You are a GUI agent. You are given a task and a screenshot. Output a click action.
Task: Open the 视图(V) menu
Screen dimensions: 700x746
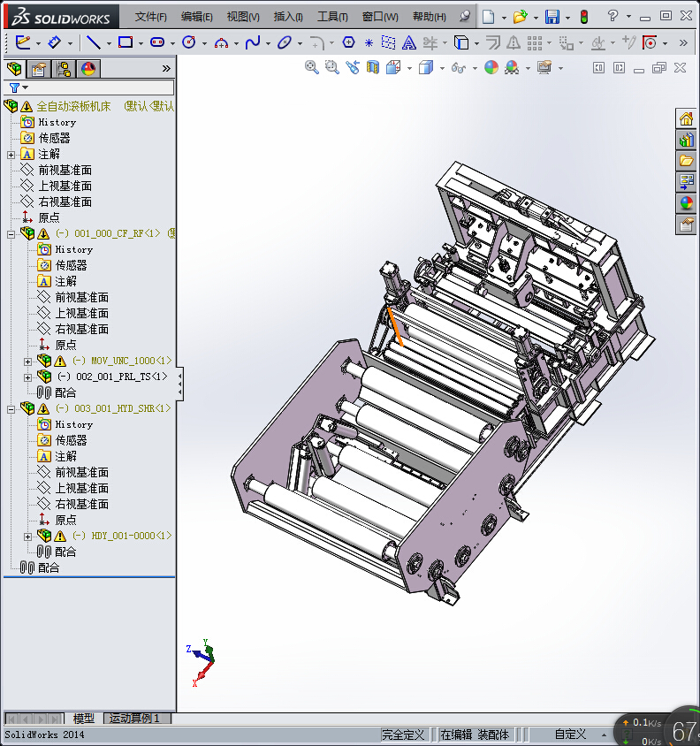(x=243, y=17)
